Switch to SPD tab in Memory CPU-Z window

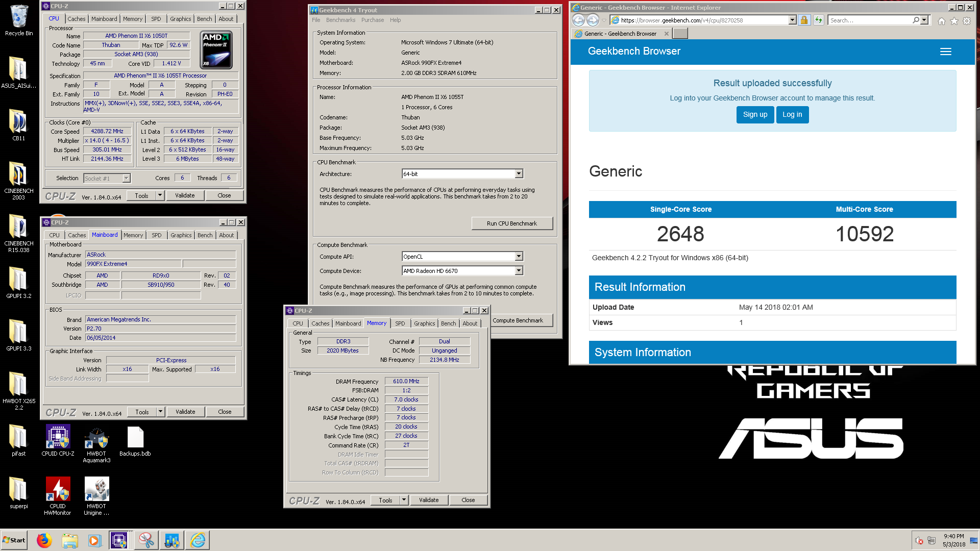coord(400,323)
